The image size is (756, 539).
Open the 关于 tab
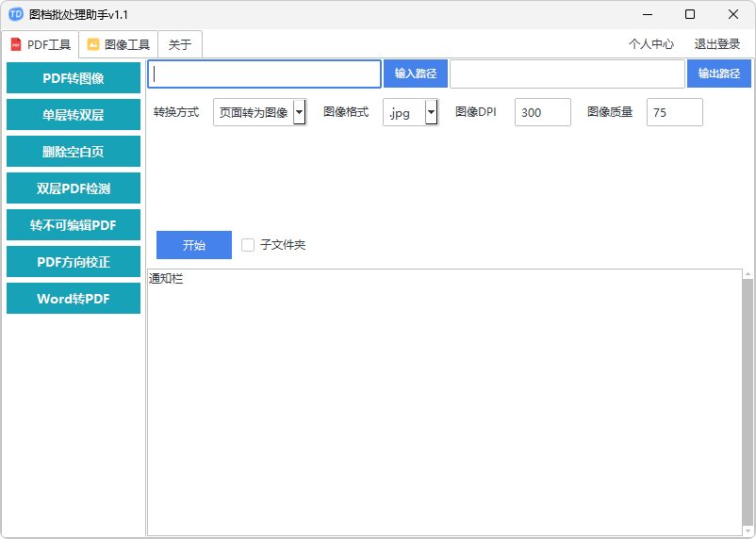180,44
